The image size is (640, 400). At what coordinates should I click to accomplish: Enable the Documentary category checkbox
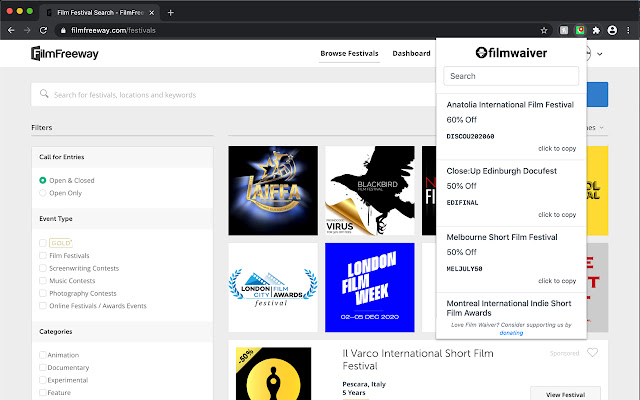pyautogui.click(x=43, y=367)
